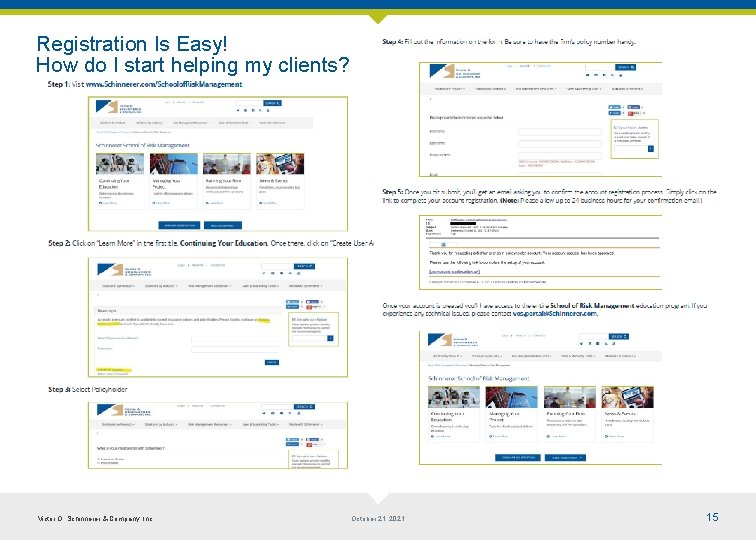Click the search input field, Step 1 screenshot
The height and width of the screenshot is (540, 756).
tap(249, 103)
